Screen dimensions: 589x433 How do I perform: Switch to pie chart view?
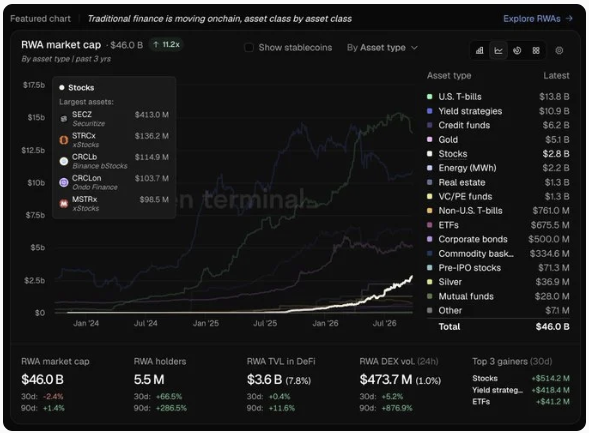pos(517,50)
